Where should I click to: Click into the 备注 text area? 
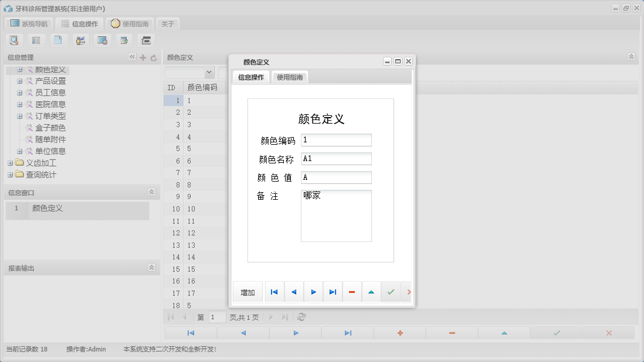click(336, 216)
